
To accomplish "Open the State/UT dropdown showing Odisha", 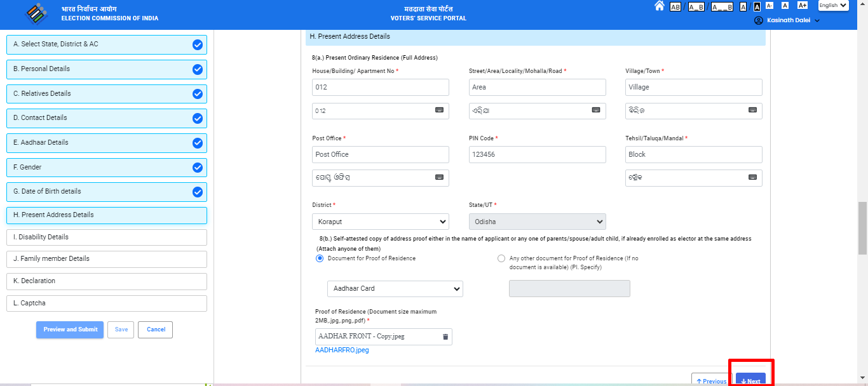I will pos(537,221).
